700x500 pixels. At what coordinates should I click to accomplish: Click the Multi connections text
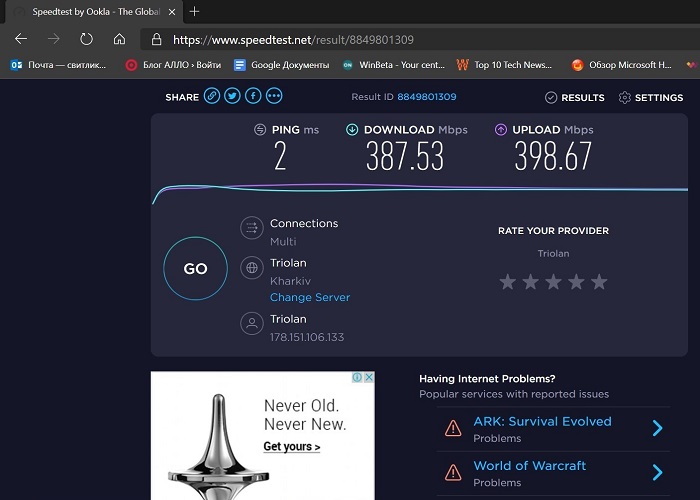283,242
